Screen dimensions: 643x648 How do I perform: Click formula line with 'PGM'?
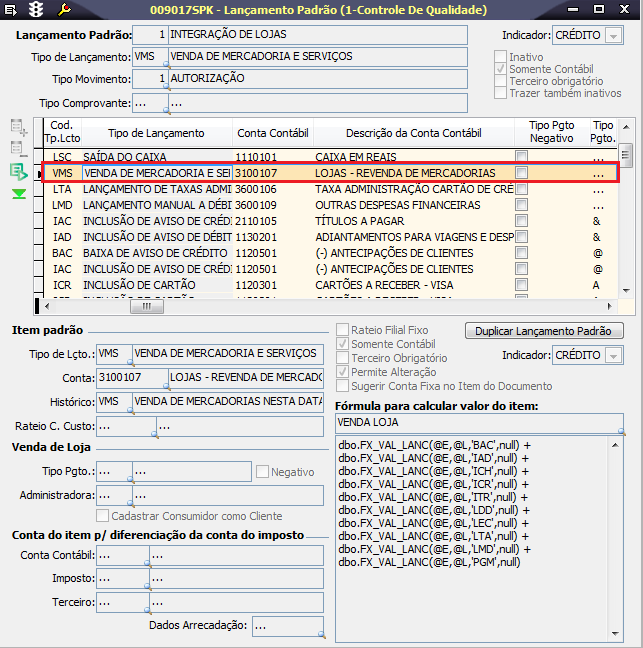coord(429,562)
